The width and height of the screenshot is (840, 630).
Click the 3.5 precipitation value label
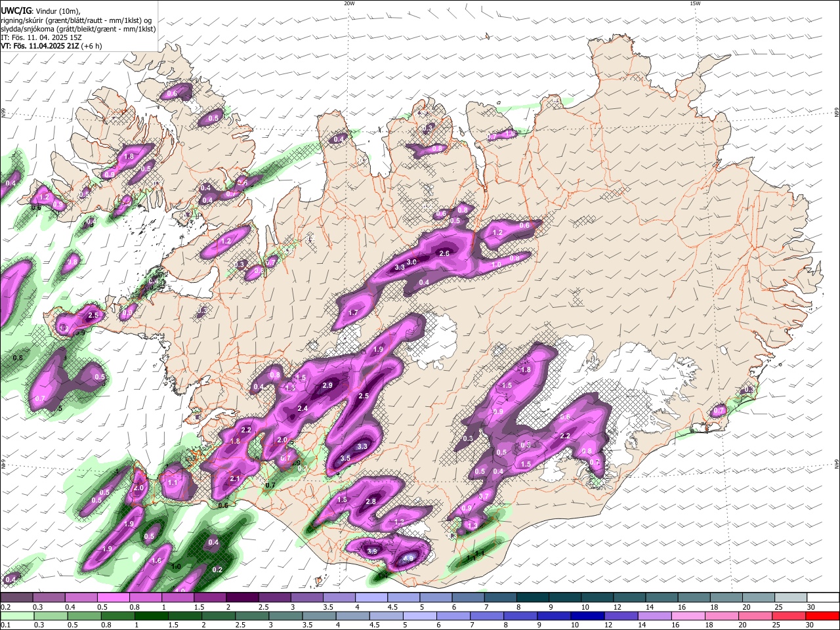[345, 458]
